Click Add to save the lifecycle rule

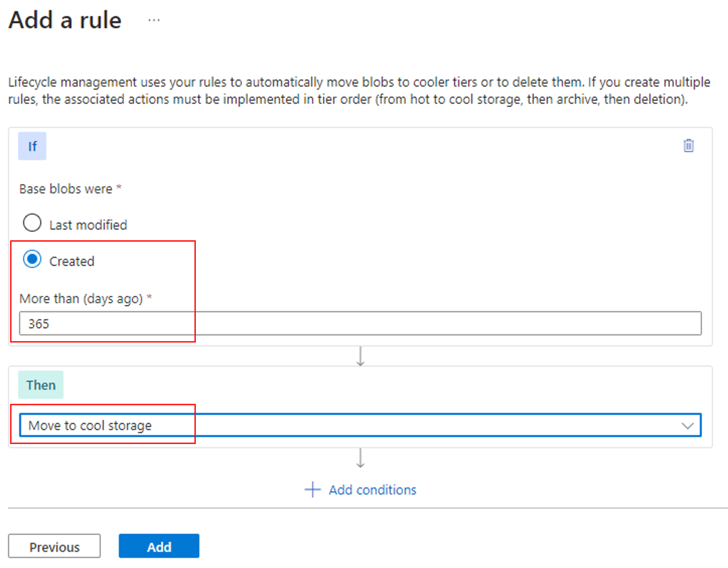(159, 546)
